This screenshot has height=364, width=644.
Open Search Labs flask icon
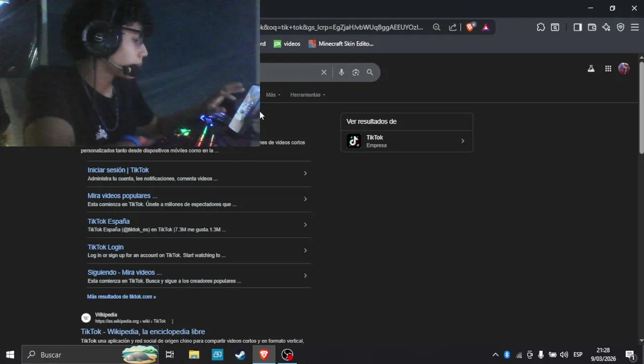(x=591, y=69)
